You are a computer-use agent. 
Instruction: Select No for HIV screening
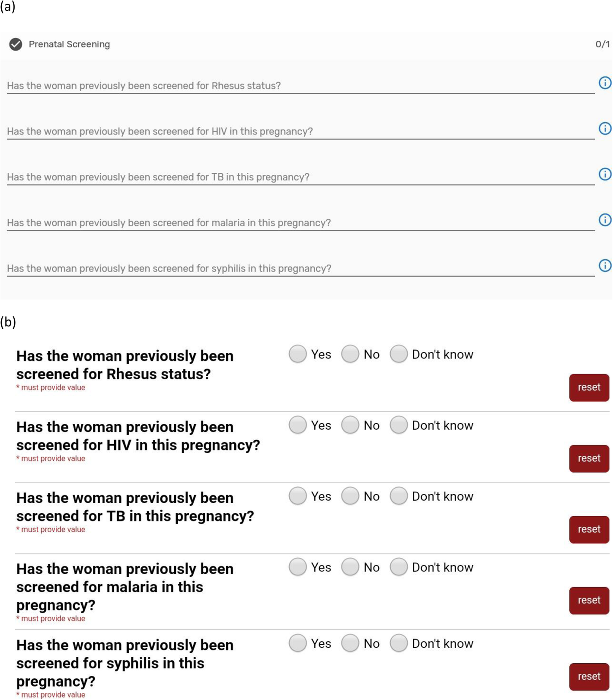[x=350, y=425]
